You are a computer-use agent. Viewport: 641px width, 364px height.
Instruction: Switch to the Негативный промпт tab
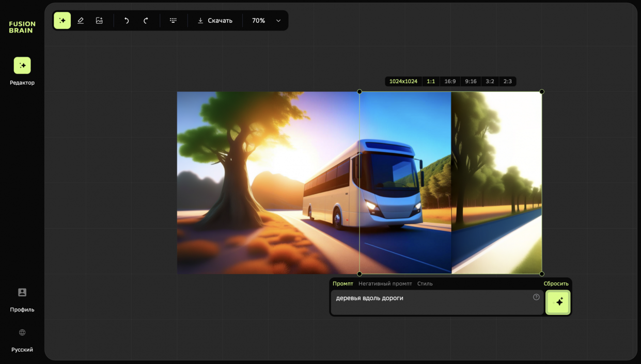click(x=385, y=283)
